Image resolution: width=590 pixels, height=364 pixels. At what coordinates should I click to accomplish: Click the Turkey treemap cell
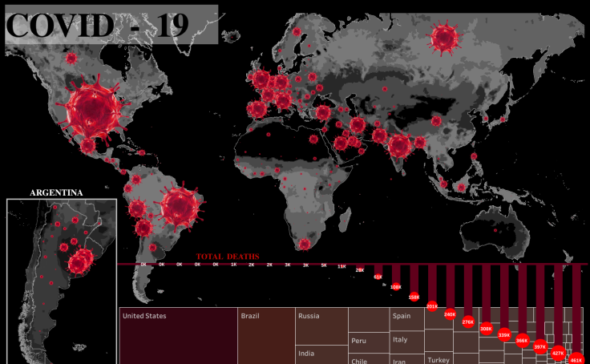pos(438,358)
